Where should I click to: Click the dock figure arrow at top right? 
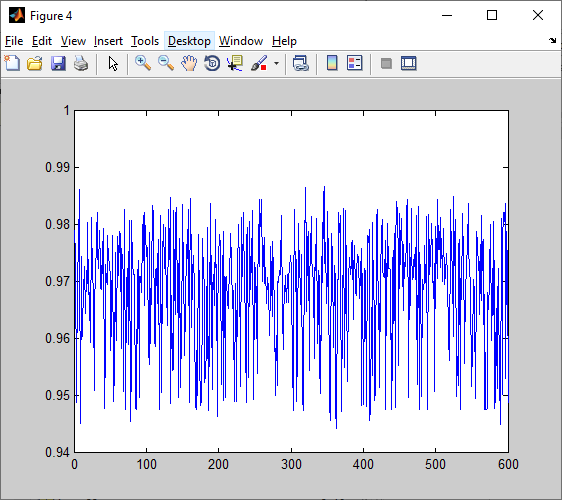click(552, 41)
